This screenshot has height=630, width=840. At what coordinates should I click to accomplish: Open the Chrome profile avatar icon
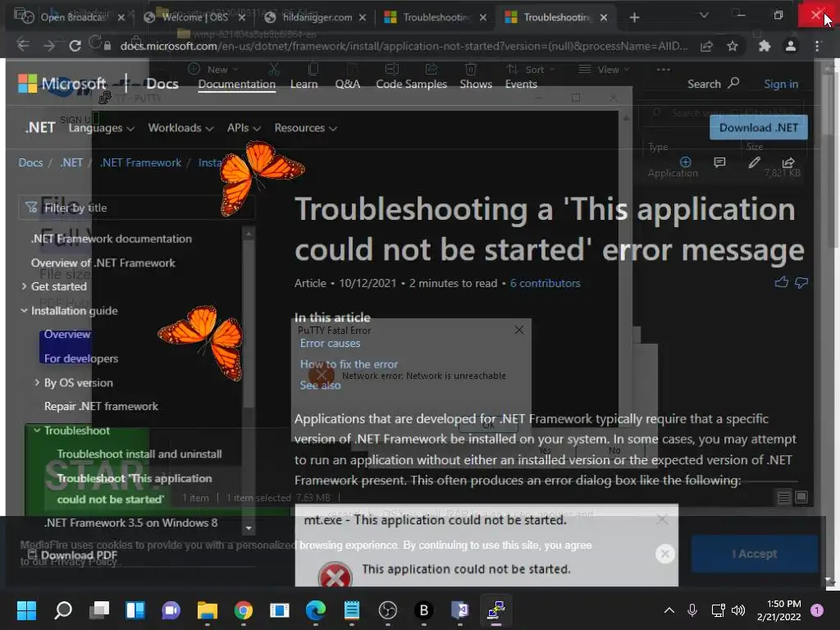point(790,46)
